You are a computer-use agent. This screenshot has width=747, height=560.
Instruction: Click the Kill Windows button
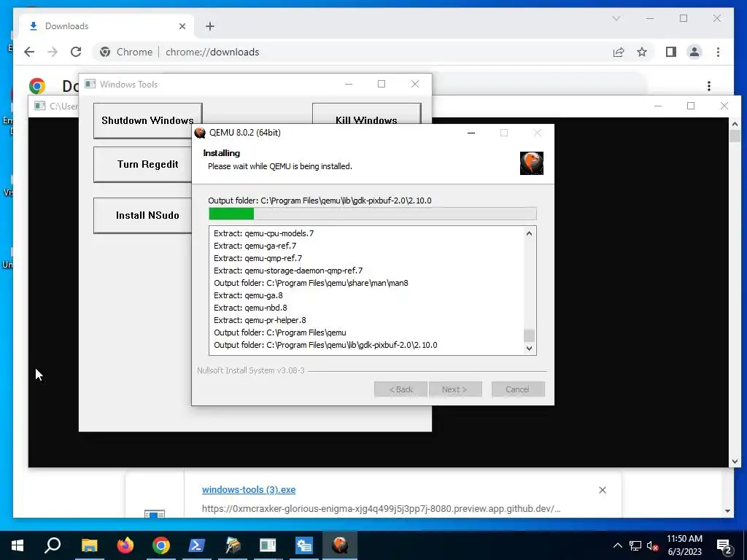pyautogui.click(x=366, y=114)
